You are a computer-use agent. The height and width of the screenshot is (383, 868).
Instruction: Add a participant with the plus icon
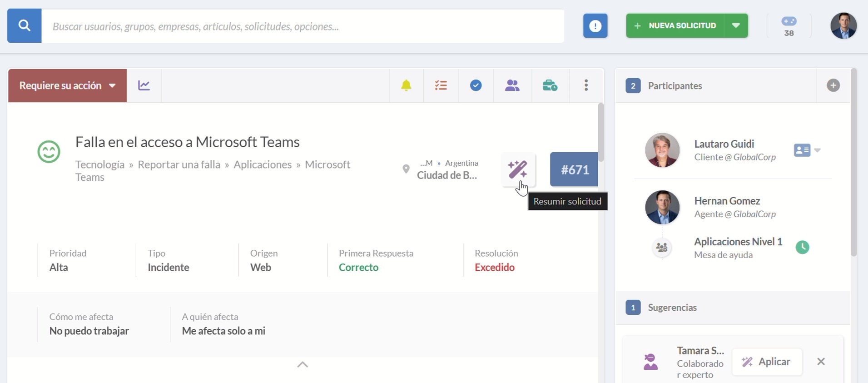833,85
